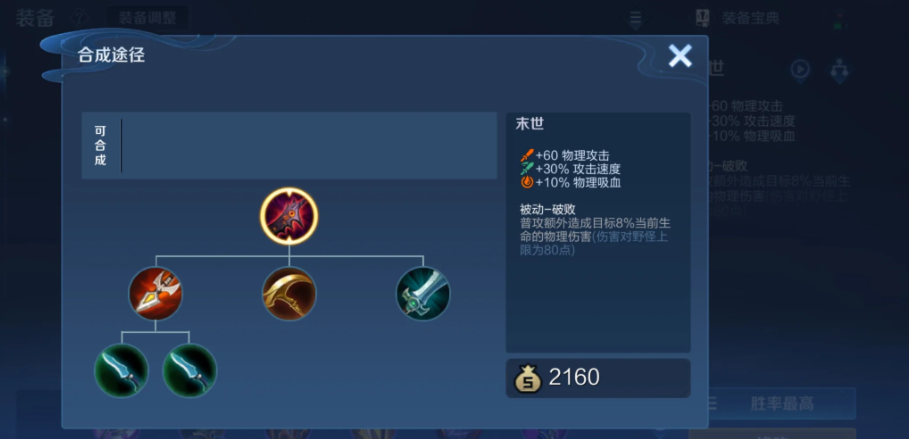Choose the blue sword component icon
Viewport: 909px width, 439px height.
pos(423,293)
